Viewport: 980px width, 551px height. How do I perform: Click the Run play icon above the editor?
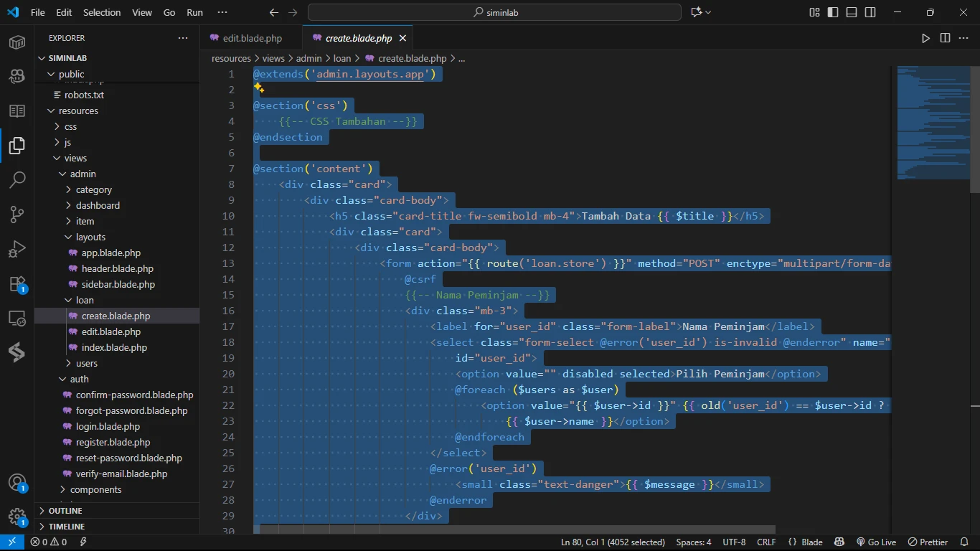[925, 38]
